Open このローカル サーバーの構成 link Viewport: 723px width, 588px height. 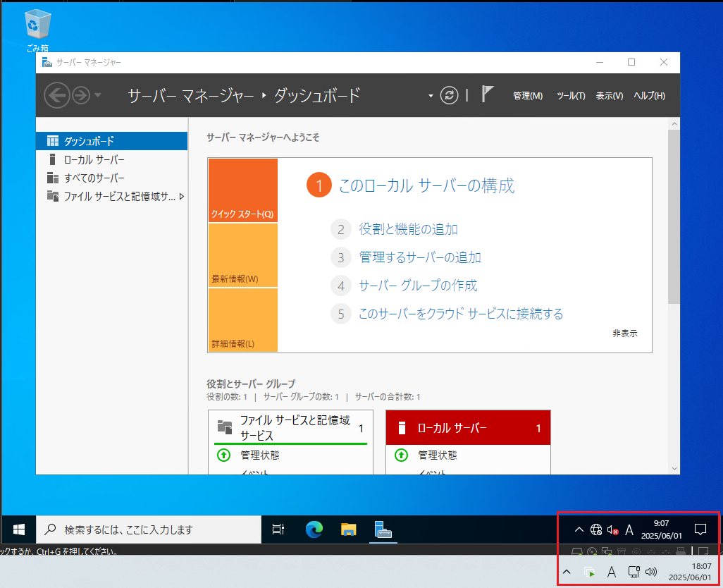426,185
